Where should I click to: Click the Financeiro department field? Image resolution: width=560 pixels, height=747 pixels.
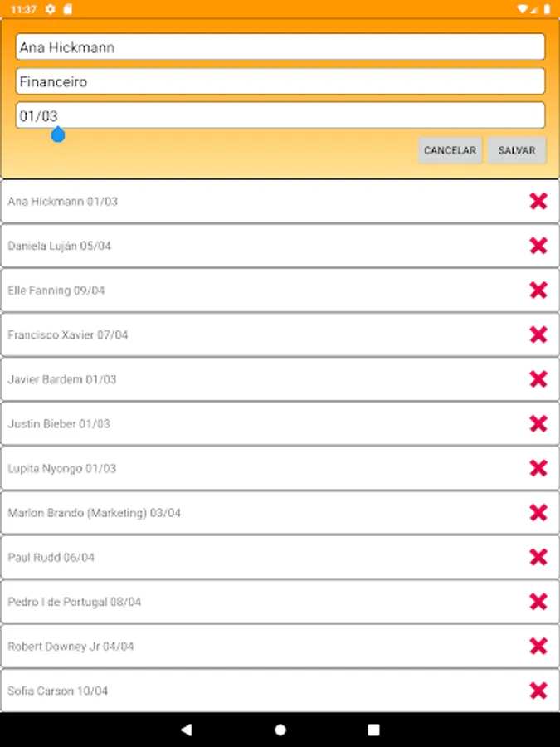(280, 81)
